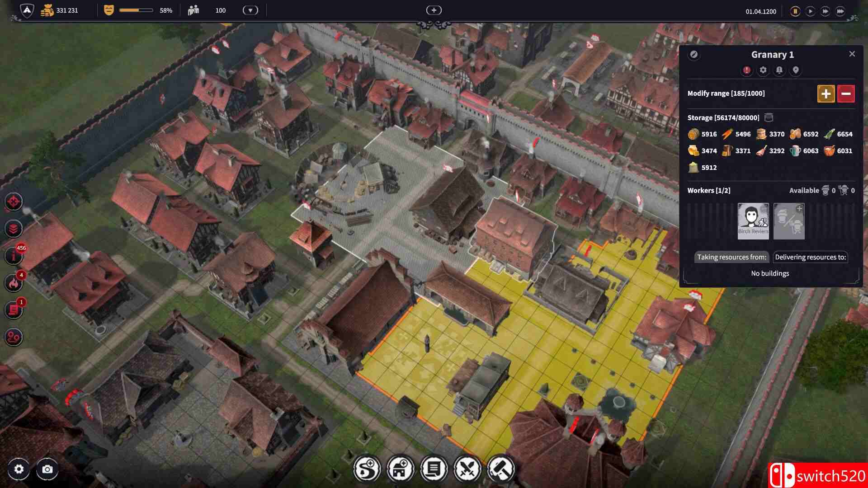The height and width of the screenshot is (488, 868).
Task: Open the storage barrel settings
Action: 769,117
